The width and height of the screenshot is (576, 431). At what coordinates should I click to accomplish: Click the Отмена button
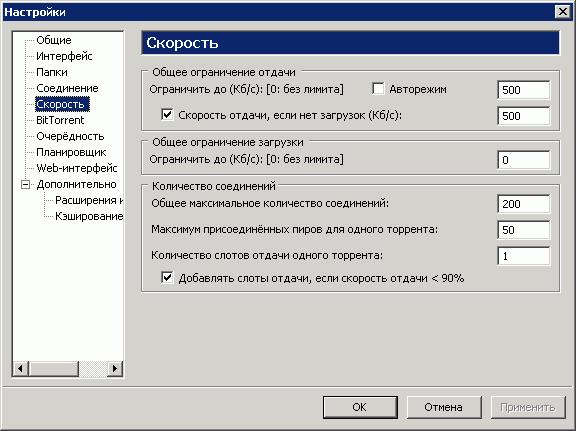[444, 407]
